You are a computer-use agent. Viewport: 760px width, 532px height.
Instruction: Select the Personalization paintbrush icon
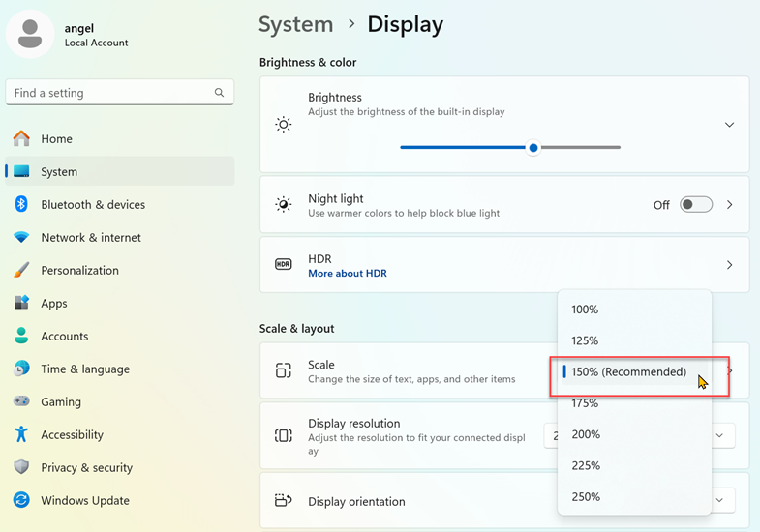[x=21, y=271]
